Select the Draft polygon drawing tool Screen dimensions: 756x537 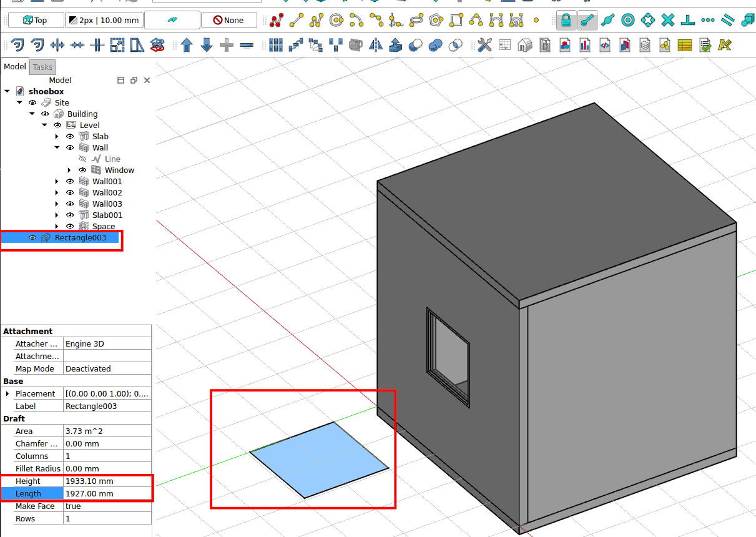click(436, 21)
